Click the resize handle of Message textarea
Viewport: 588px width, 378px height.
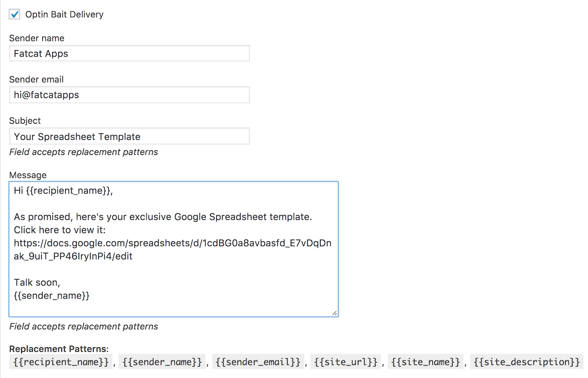pyautogui.click(x=334, y=313)
